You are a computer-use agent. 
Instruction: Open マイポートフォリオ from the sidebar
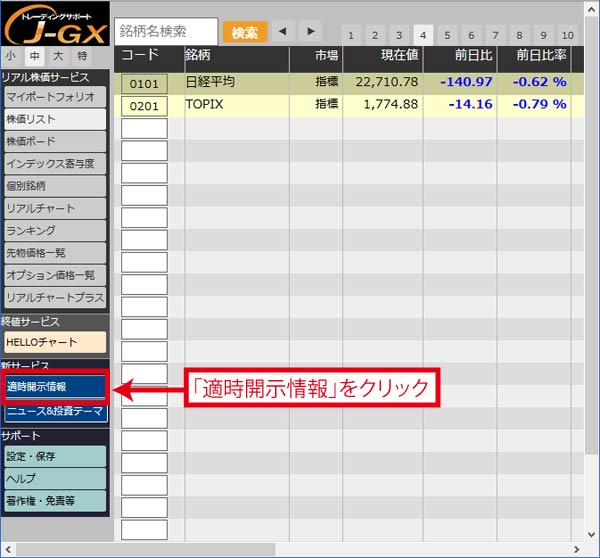tap(53, 97)
